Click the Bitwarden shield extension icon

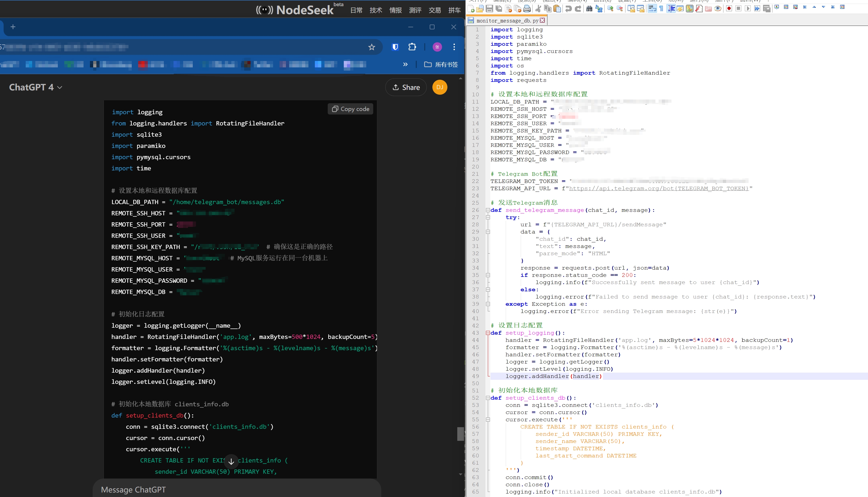(395, 47)
